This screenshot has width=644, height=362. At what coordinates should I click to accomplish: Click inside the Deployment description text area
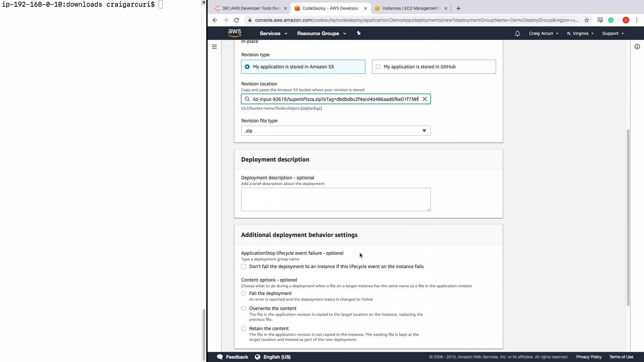335,199
